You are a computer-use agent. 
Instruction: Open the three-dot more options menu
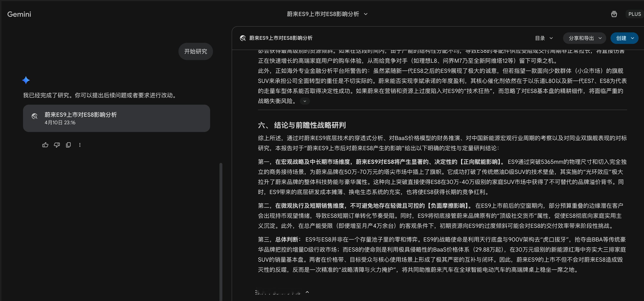80,145
